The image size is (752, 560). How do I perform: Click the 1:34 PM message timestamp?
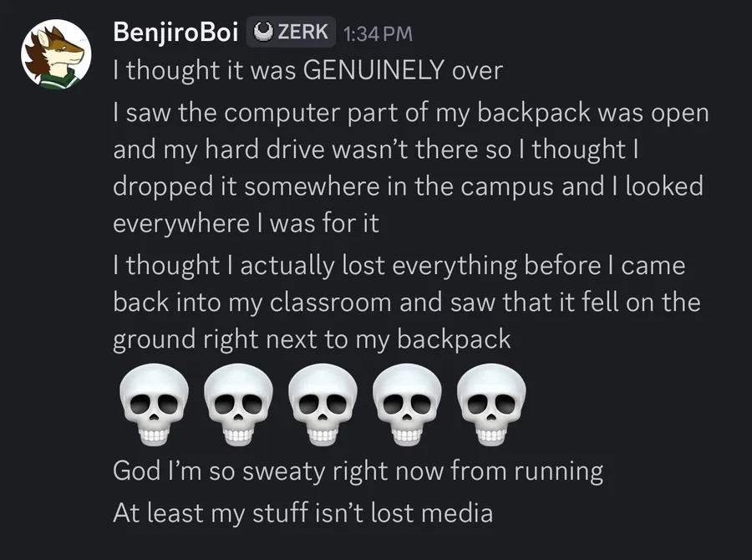(x=379, y=33)
